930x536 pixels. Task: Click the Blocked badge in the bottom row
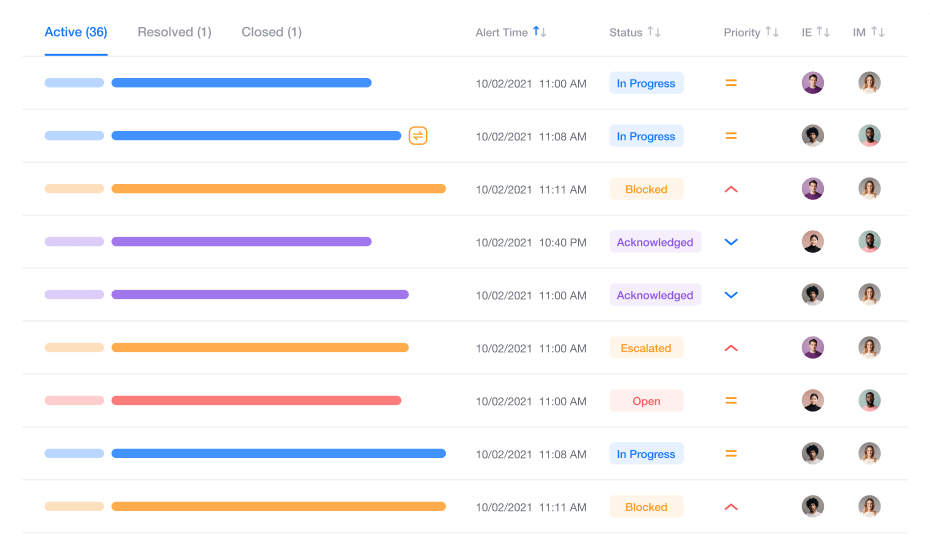click(x=646, y=507)
